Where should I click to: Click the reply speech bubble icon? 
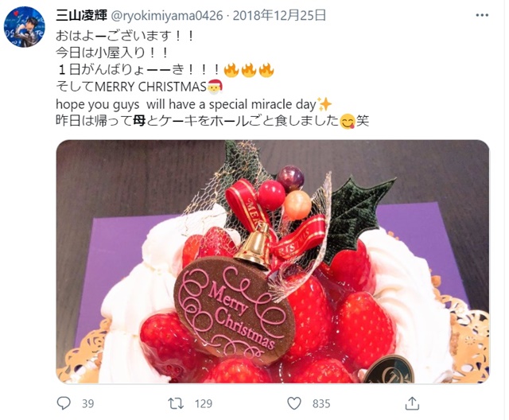click(x=64, y=403)
